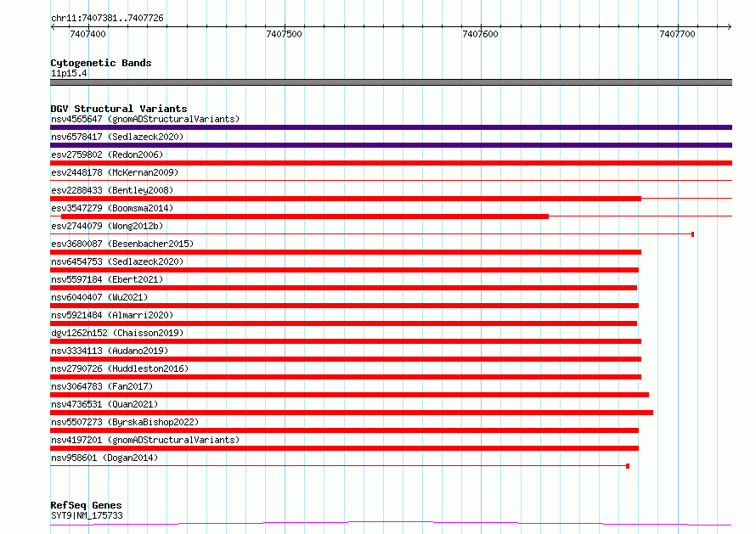Viewport: 756px width, 534px height.
Task: Click the esv3547279 Boomsma2014 red bar
Action: 305,216
